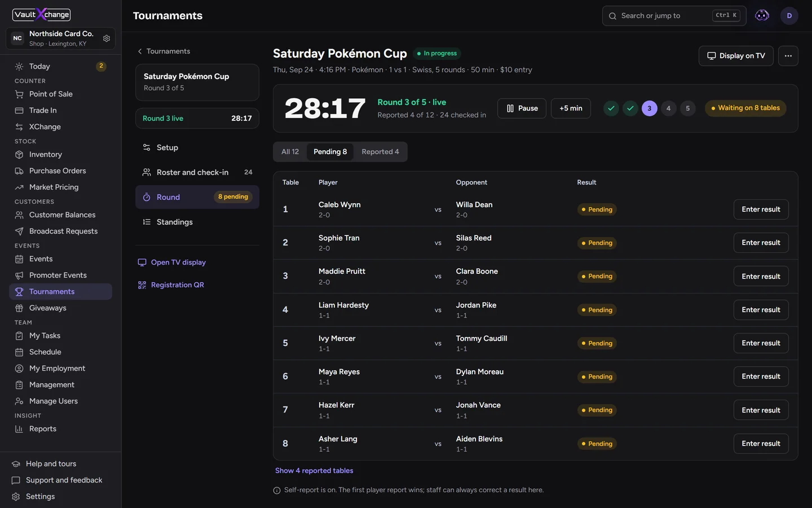The width and height of the screenshot is (812, 508).
Task: Click the Help and tours icon
Action: (x=16, y=463)
